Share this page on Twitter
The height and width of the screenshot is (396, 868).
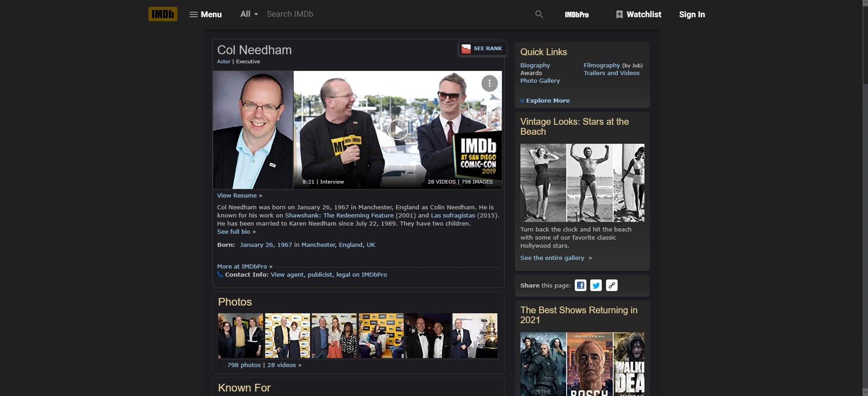coord(596,285)
